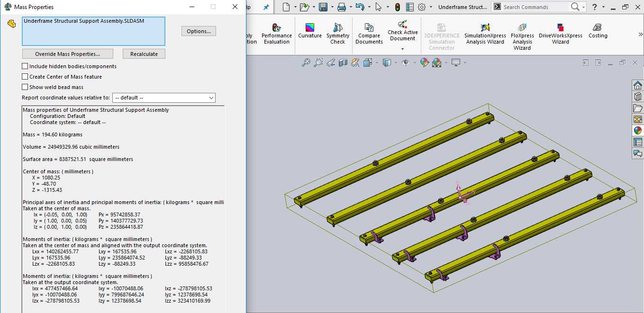Image resolution: width=644 pixels, height=313 pixels.
Task: Expand the right panel with the viewport arrow
Action: (x=598, y=63)
